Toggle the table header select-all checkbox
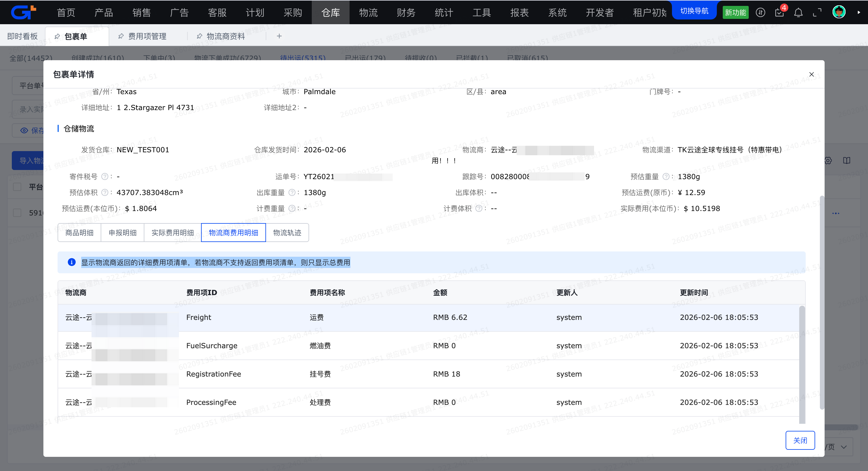Viewport: 868px width, 471px height. click(x=17, y=187)
